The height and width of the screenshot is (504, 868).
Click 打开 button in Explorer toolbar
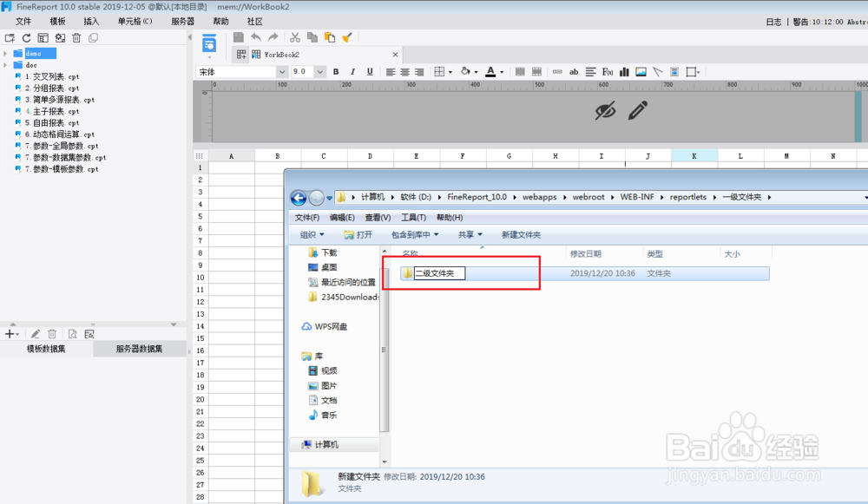(358, 234)
